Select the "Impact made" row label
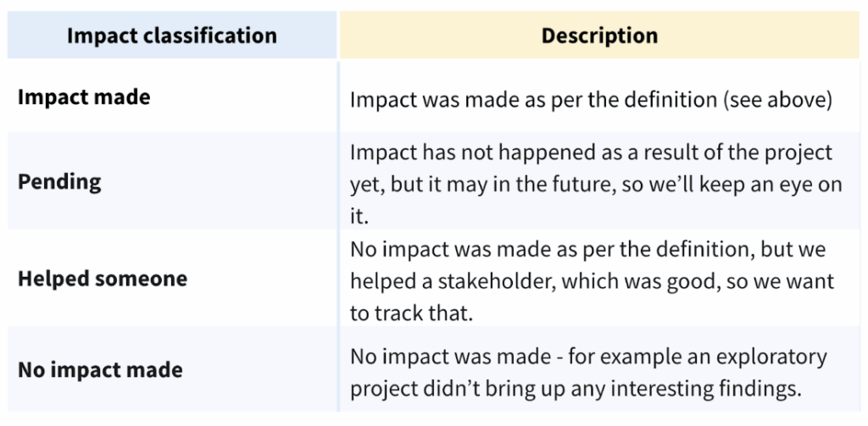Viewport: 868px width, 426px height. [84, 97]
